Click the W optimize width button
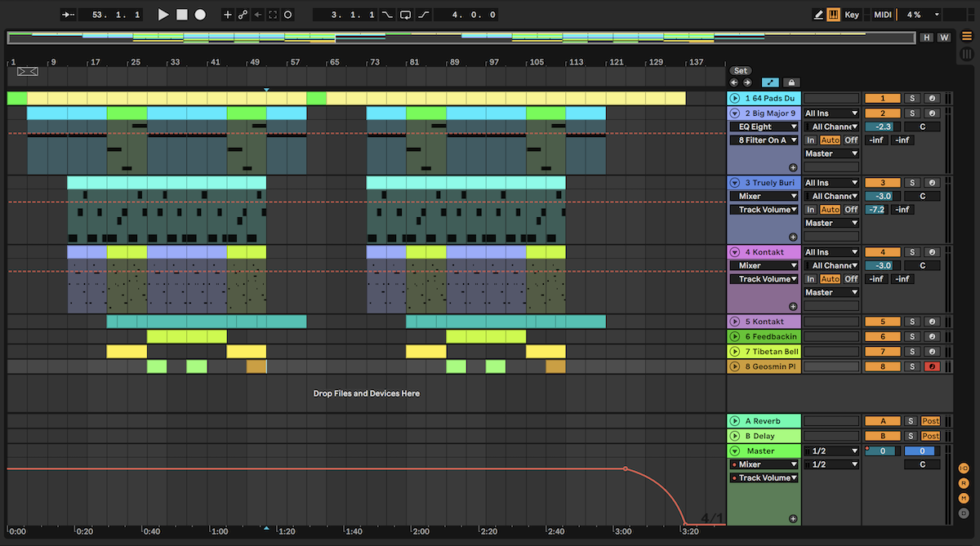Viewport: 980px width, 546px height. click(943, 38)
